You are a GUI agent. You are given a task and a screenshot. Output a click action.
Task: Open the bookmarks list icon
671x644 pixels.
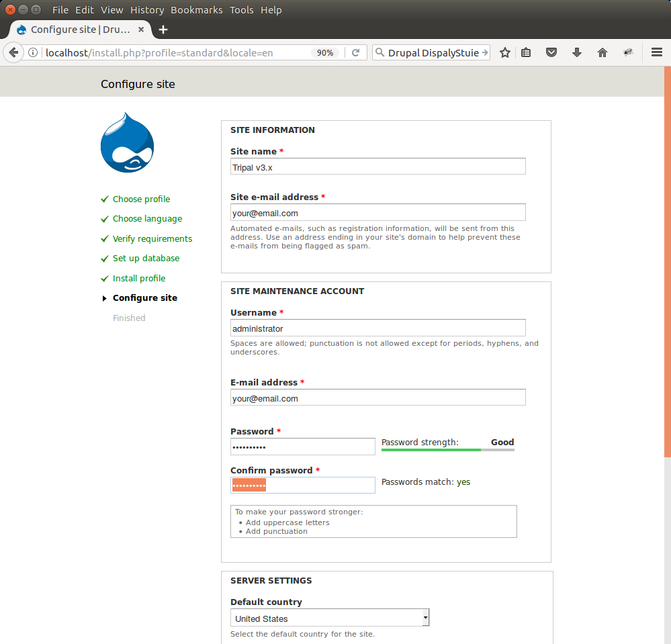click(527, 52)
